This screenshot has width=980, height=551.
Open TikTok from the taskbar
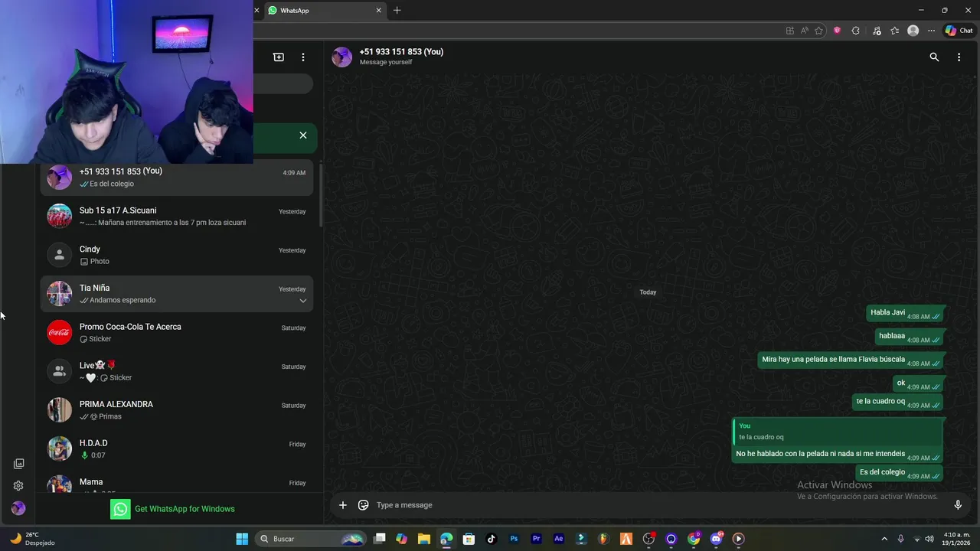click(492, 539)
